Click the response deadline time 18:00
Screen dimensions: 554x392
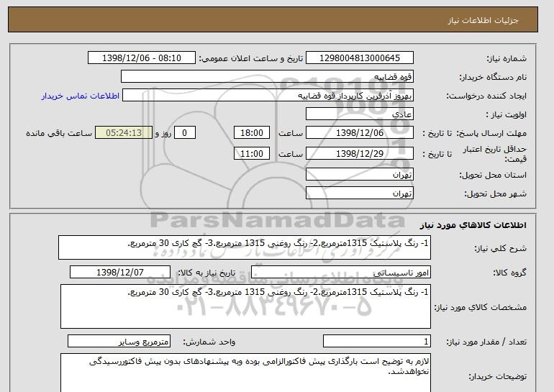click(252, 133)
